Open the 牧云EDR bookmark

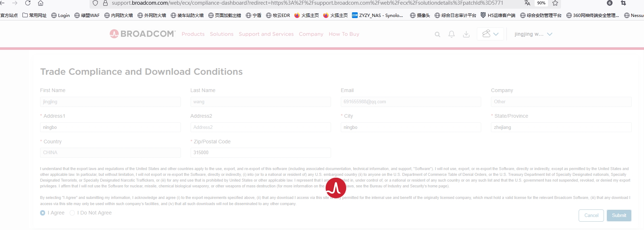tap(278, 15)
